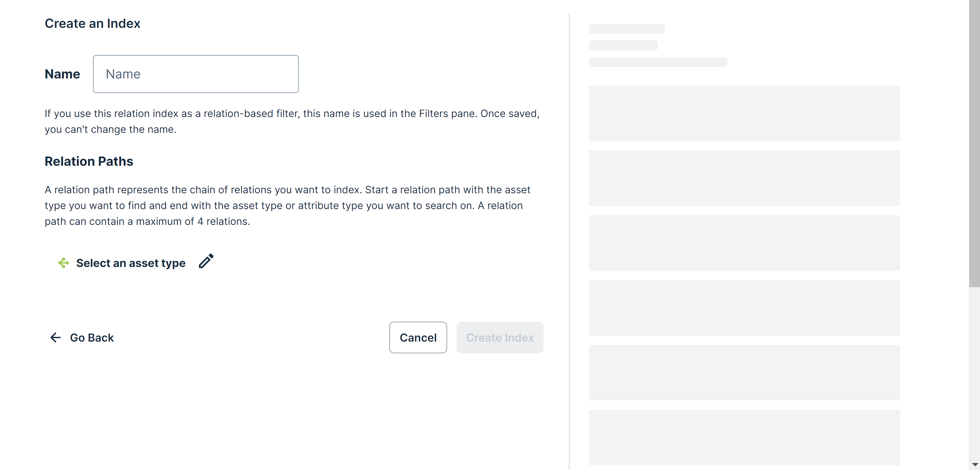Click the Filters pane name help text
The width and height of the screenshot is (980, 470).
coord(292,121)
